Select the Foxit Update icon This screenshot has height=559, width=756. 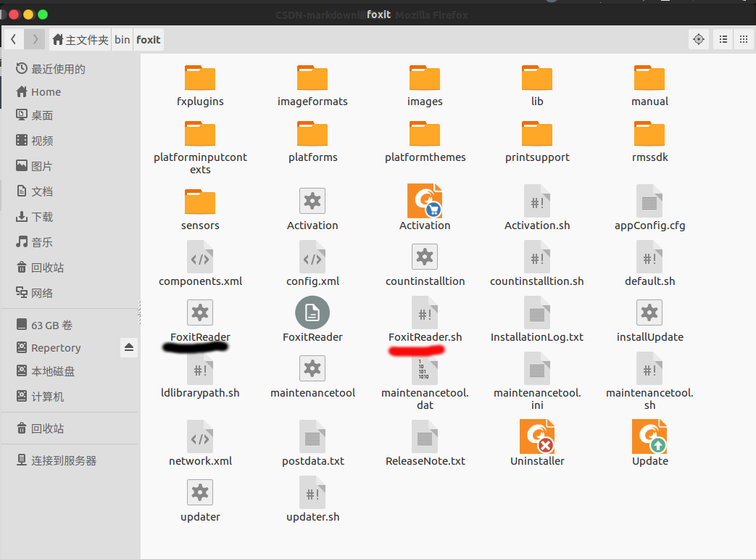coord(649,436)
